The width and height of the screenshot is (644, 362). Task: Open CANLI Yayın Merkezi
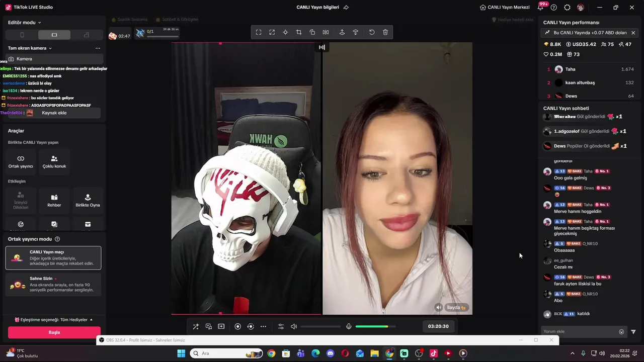pos(505,8)
